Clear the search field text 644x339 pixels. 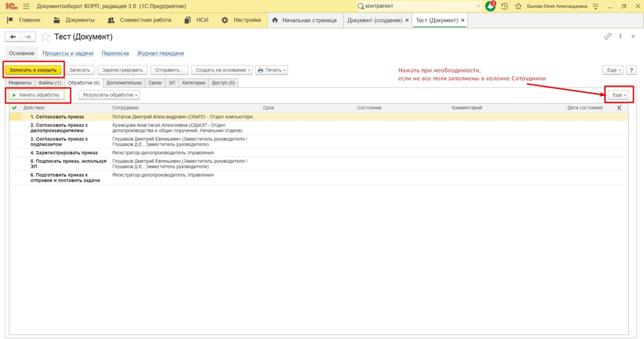pyautogui.click(x=478, y=6)
